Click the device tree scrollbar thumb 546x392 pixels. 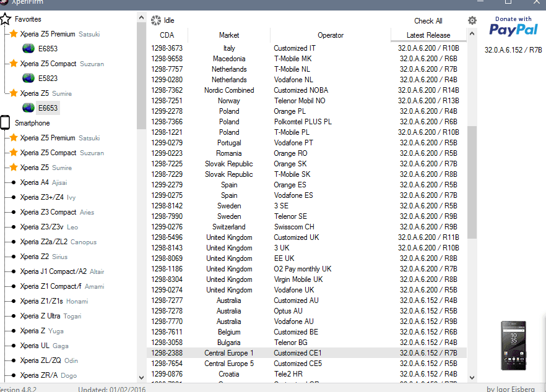pyautogui.click(x=141, y=76)
